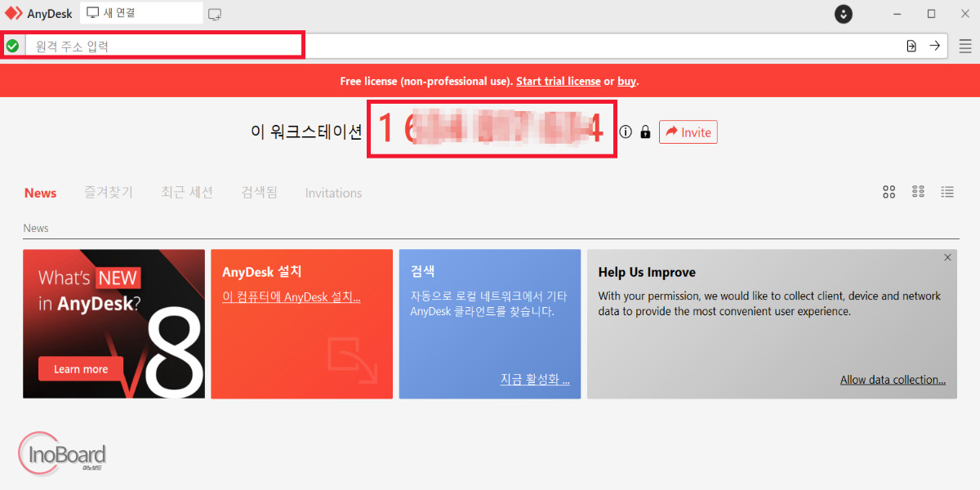Add a new session tab with monitor plus icon

pyautogui.click(x=215, y=14)
